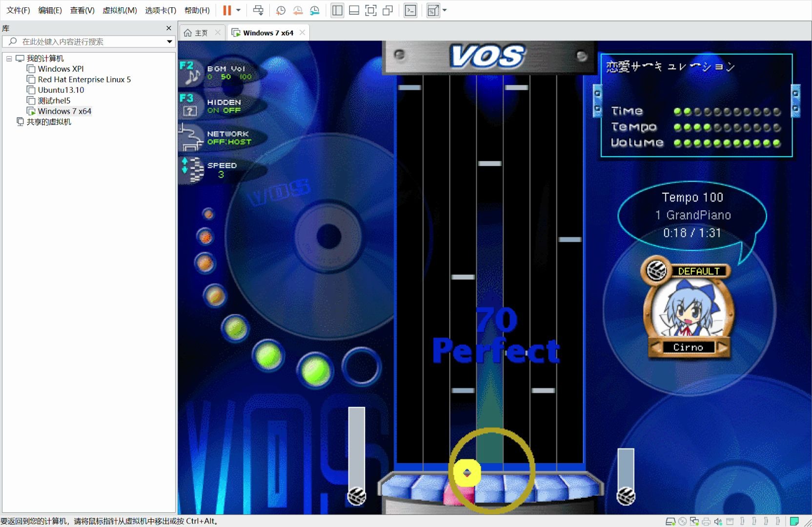
Task: Select Windows 7 x64 in the library tree
Action: click(64, 111)
